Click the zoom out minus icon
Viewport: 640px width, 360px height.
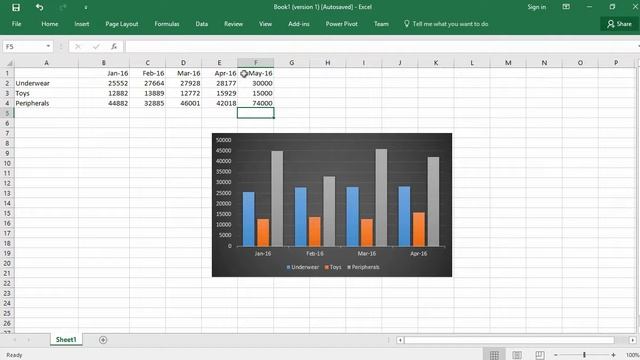pos(556,355)
